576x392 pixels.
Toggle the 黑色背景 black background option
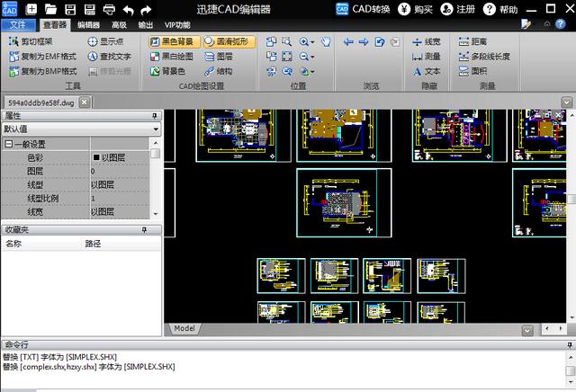click(175, 41)
